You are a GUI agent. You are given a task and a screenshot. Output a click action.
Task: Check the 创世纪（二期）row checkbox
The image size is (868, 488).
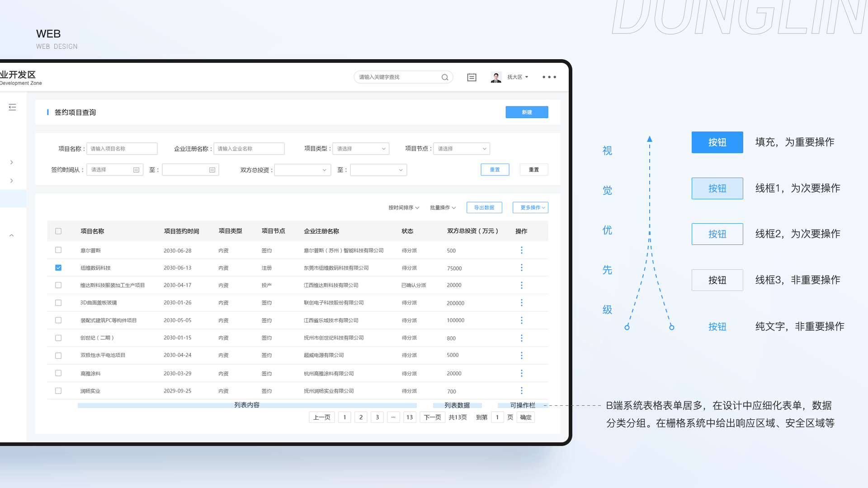pos(58,338)
